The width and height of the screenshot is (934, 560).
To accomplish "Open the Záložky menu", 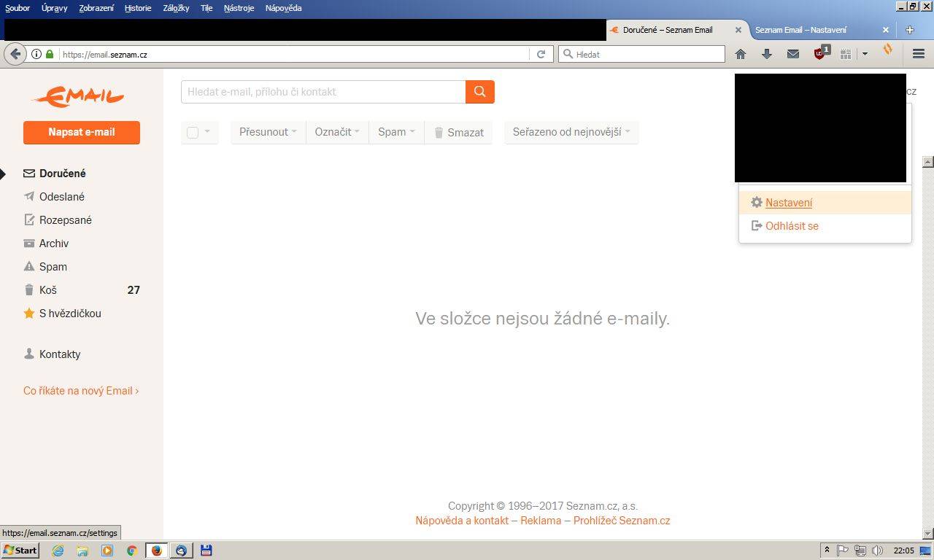I will pos(176,8).
